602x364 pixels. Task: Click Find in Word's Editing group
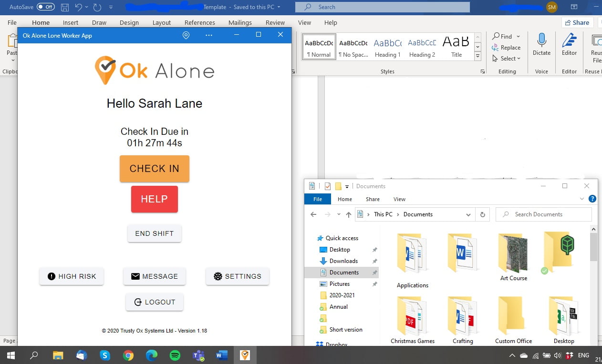click(x=502, y=36)
